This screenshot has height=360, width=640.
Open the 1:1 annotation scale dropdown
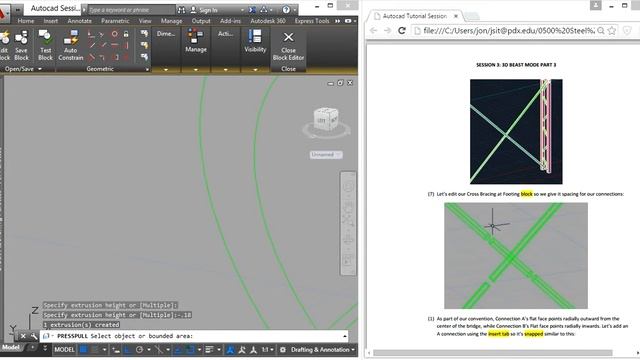(x=267, y=350)
